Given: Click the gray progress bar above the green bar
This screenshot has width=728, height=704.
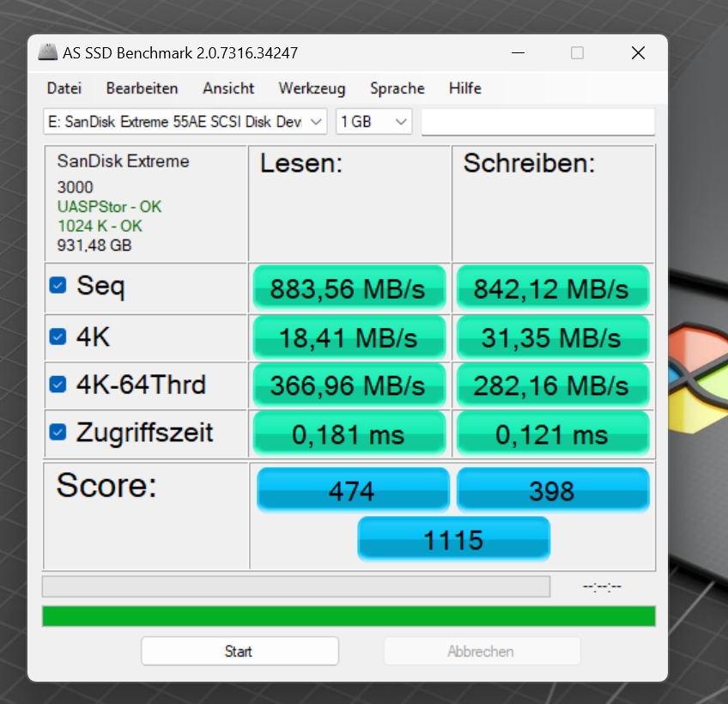Looking at the screenshot, I should click(296, 586).
